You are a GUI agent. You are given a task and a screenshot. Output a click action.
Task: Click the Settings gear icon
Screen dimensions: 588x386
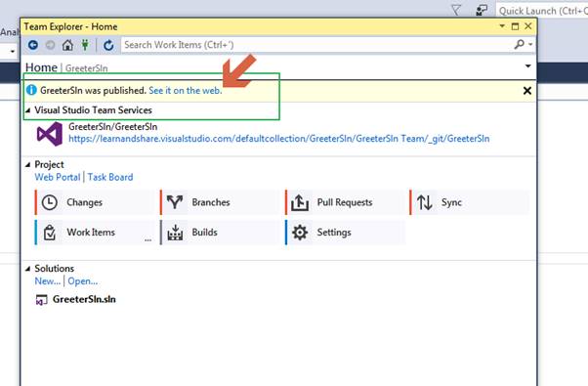point(300,233)
